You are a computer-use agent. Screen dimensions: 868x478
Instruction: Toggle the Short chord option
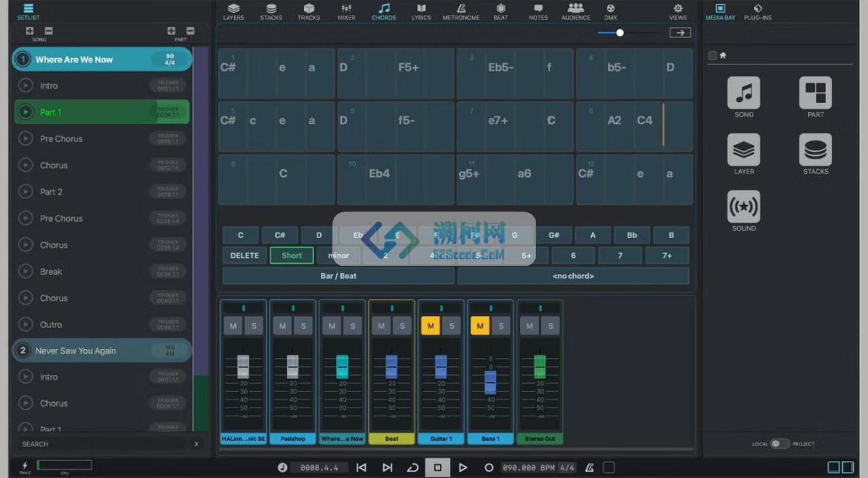tap(292, 256)
